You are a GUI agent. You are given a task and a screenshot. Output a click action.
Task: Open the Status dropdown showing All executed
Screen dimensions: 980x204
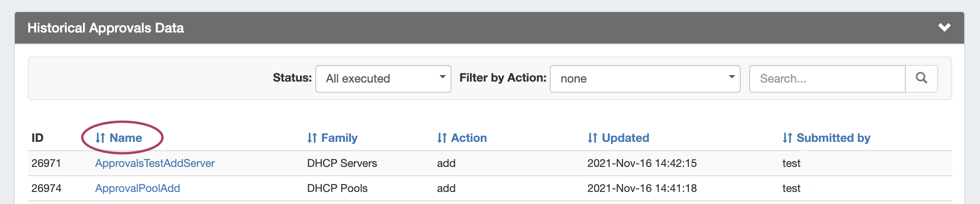pyautogui.click(x=383, y=79)
